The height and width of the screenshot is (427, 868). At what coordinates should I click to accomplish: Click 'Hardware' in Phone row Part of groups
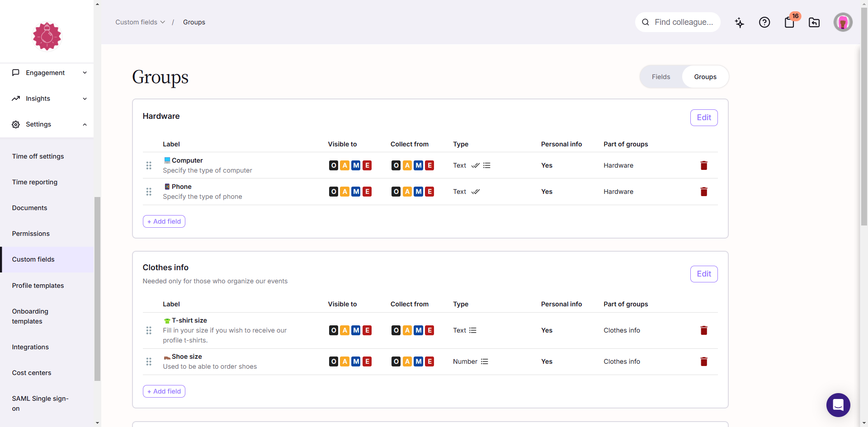click(x=618, y=192)
